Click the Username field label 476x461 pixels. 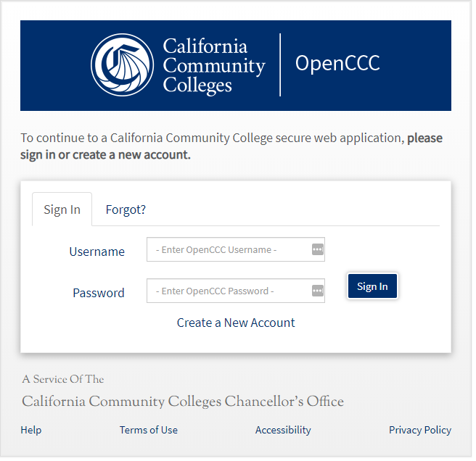(97, 252)
